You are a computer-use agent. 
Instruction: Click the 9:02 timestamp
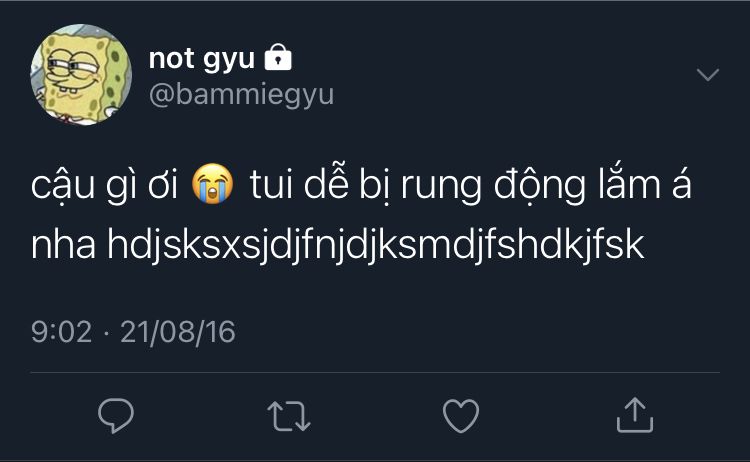61,332
